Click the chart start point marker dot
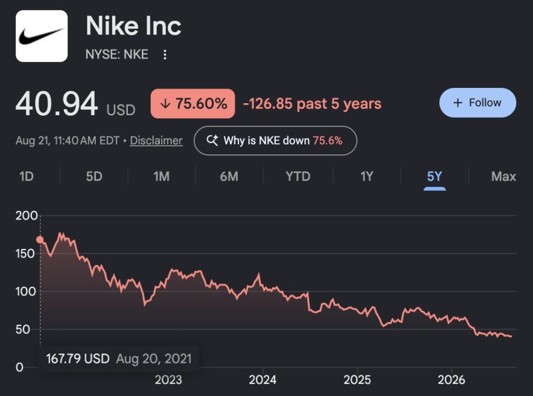The image size is (533, 396). (x=40, y=240)
